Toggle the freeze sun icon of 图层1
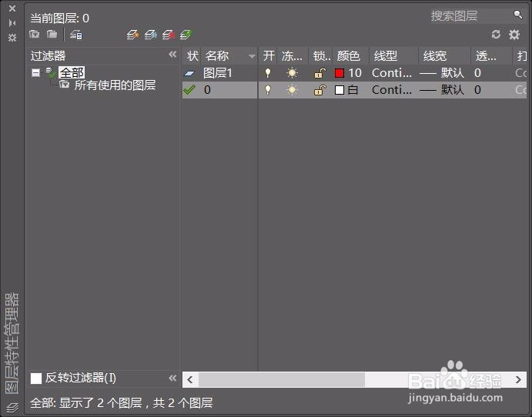The height and width of the screenshot is (417, 532). coord(292,73)
